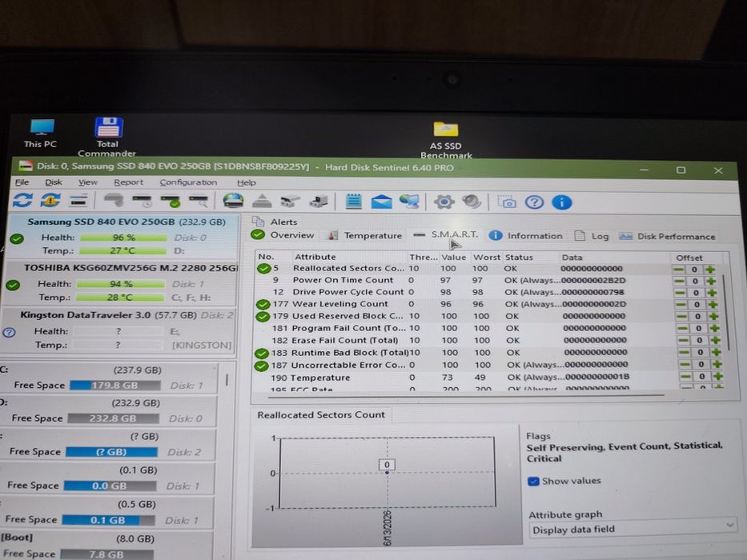Screen dimensions: 747x560
Task: Open the Configuration menu
Action: pyautogui.click(x=188, y=182)
